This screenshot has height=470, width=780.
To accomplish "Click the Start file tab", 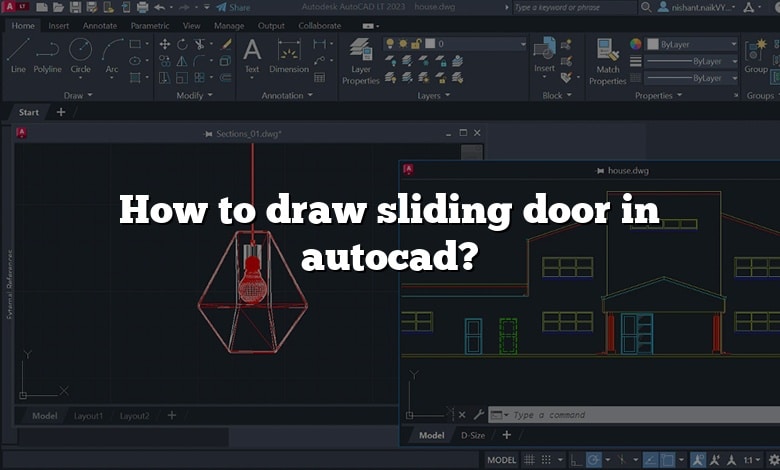I will 28,112.
